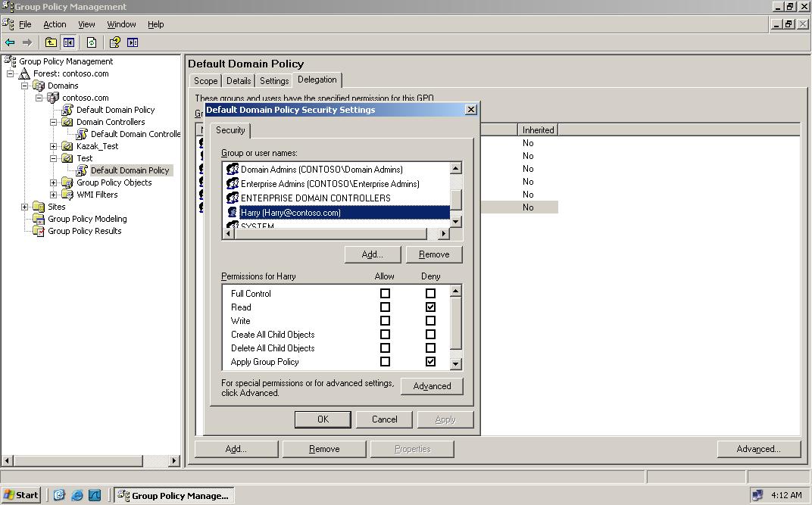The image size is (812, 505).
Task: Click scroll up arrow of group names list
Action: pyautogui.click(x=456, y=168)
